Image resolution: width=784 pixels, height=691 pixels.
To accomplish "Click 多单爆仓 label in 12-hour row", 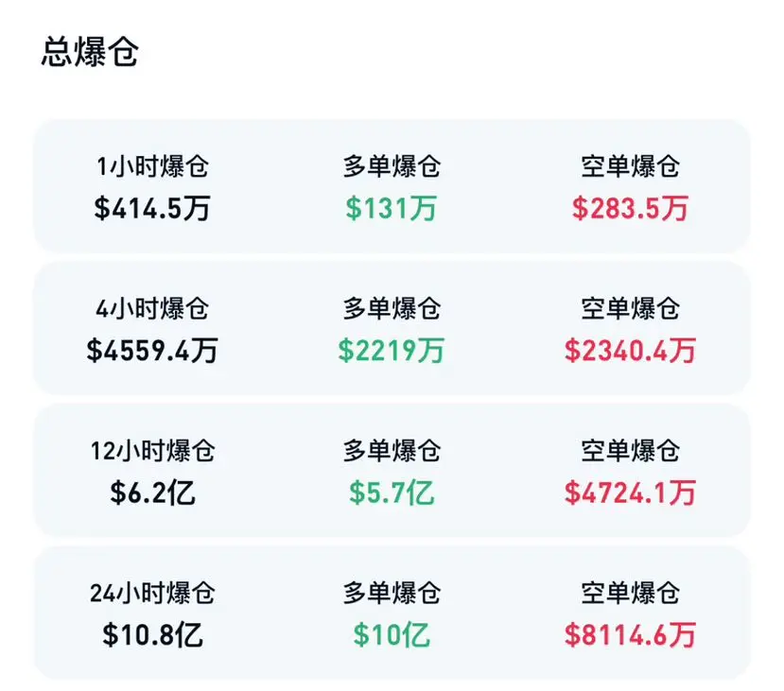I will [392, 451].
